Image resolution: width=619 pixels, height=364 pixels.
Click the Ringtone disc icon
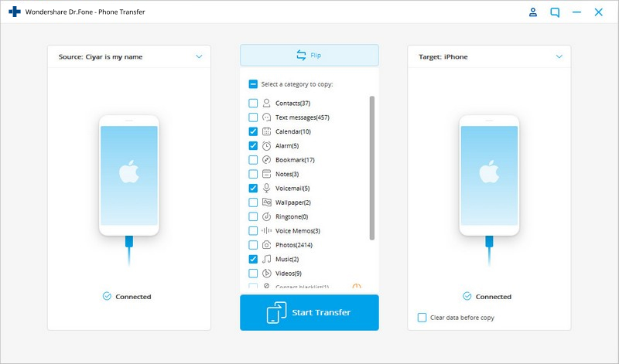266,217
